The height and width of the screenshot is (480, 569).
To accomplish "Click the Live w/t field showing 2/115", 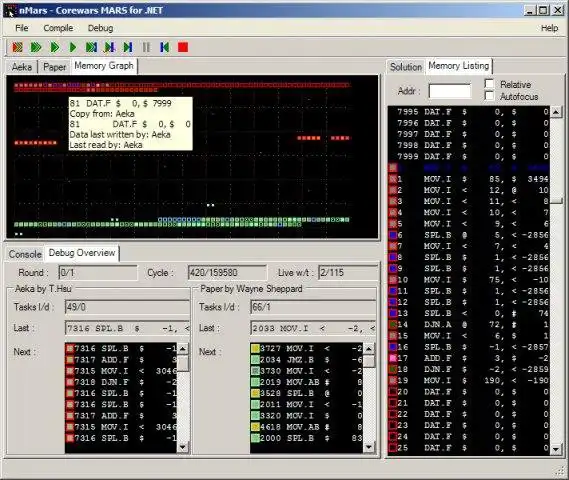I will point(348,272).
